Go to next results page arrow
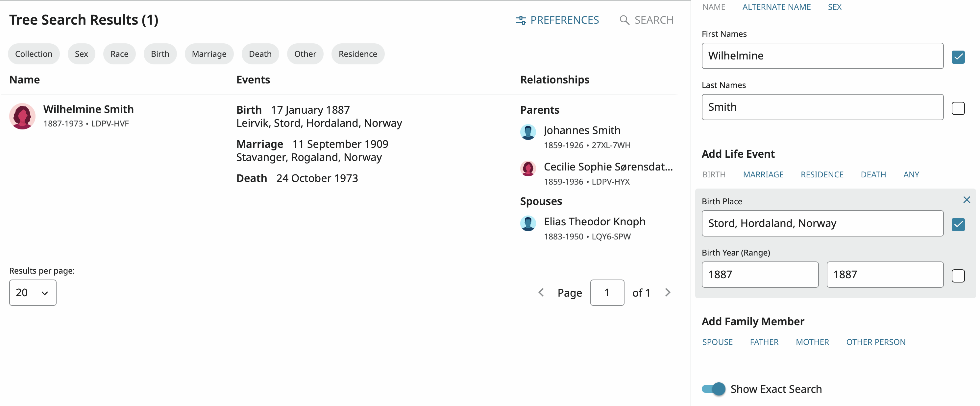This screenshot has height=406, width=980. 668,292
